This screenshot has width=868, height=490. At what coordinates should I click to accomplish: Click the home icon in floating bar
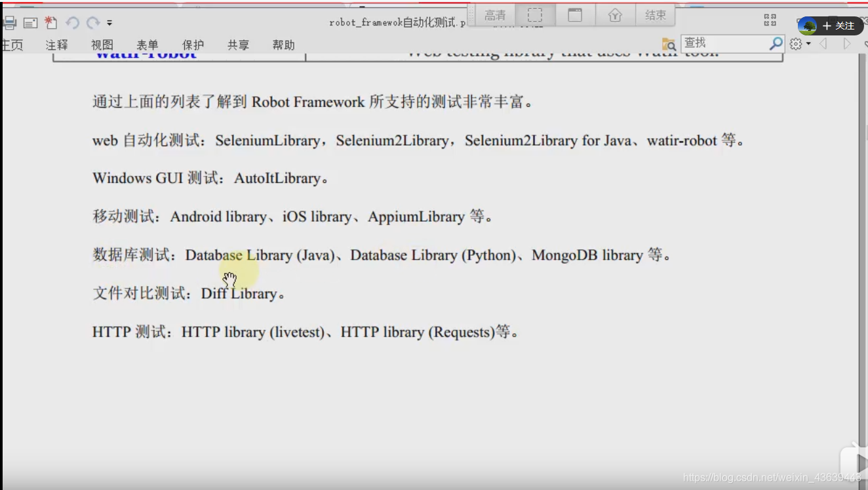[x=615, y=15]
